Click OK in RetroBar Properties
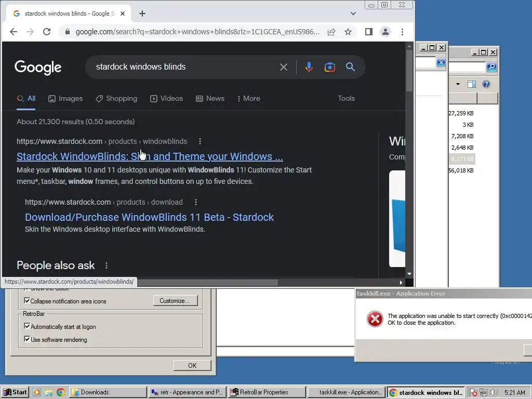The image size is (532, 399). (192, 365)
